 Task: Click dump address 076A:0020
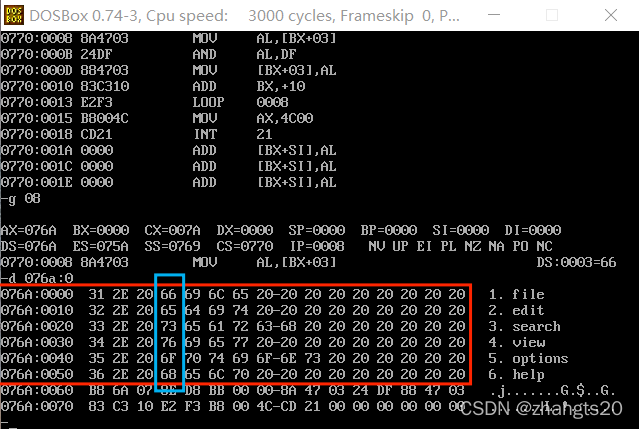[37, 326]
